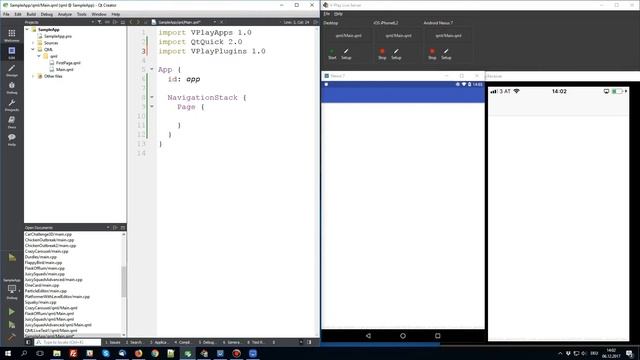640x360 pixels.
Task: Open the File menu in Qt Creator
Action: coord(6,14)
